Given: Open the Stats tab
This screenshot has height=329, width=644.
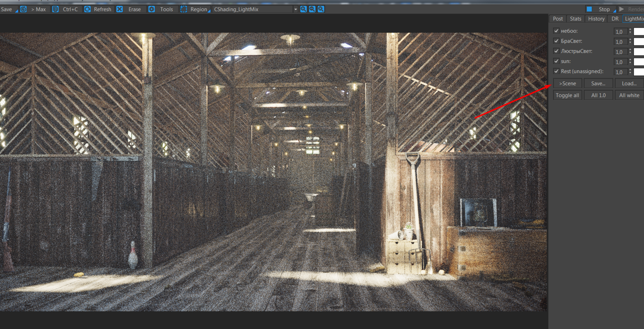Looking at the screenshot, I should pos(575,19).
